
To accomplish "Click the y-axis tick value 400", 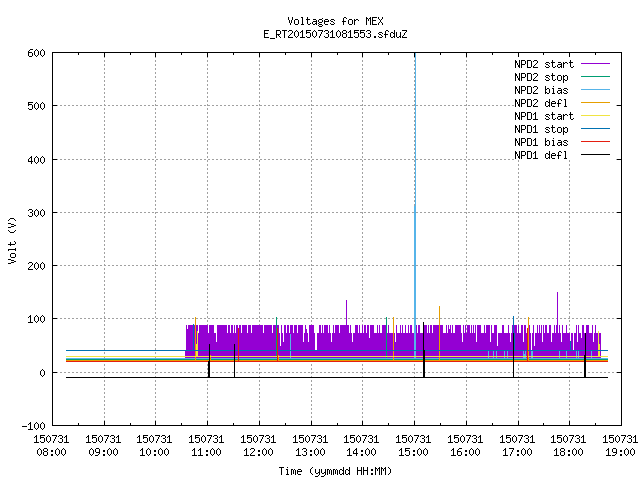I will tap(36, 160).
